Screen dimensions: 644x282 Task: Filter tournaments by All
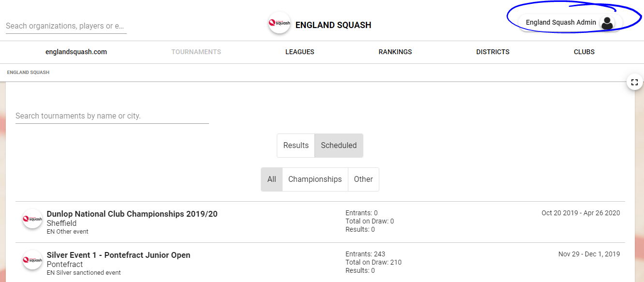click(x=271, y=179)
